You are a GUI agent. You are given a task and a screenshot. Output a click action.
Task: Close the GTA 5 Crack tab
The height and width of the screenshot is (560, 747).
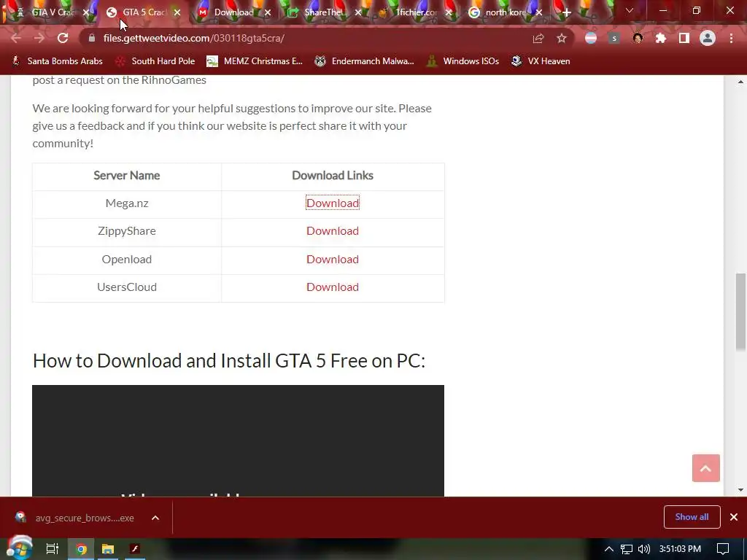(x=177, y=13)
